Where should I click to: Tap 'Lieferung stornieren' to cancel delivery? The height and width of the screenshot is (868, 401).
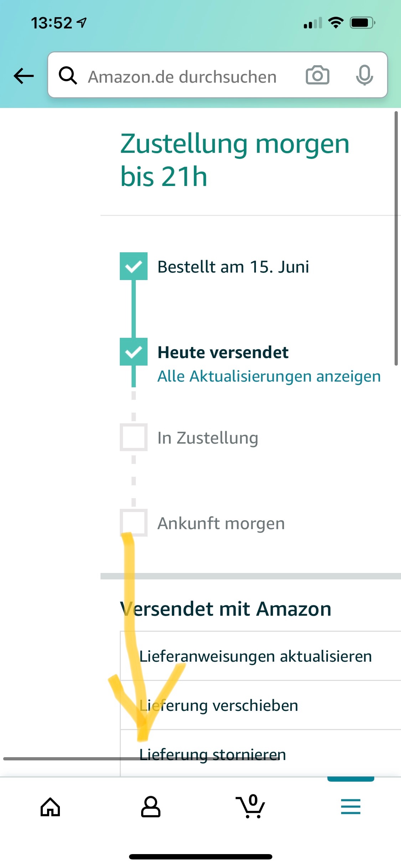(213, 754)
